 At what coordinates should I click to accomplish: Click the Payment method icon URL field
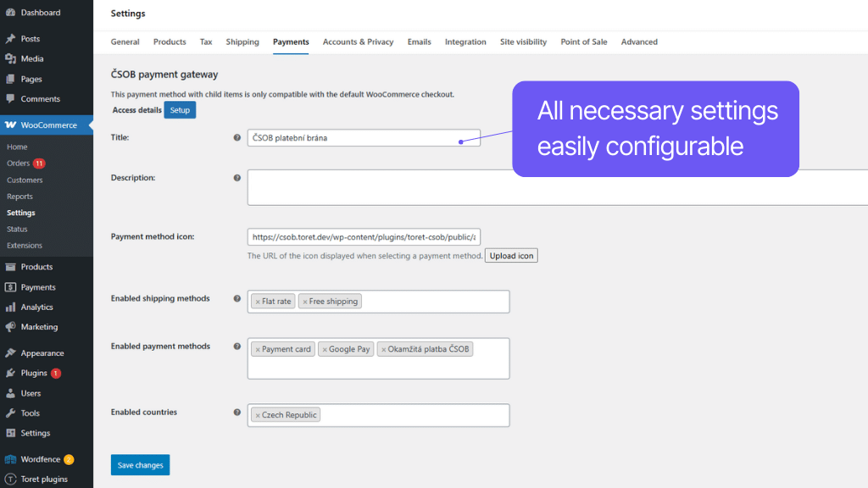pyautogui.click(x=364, y=237)
